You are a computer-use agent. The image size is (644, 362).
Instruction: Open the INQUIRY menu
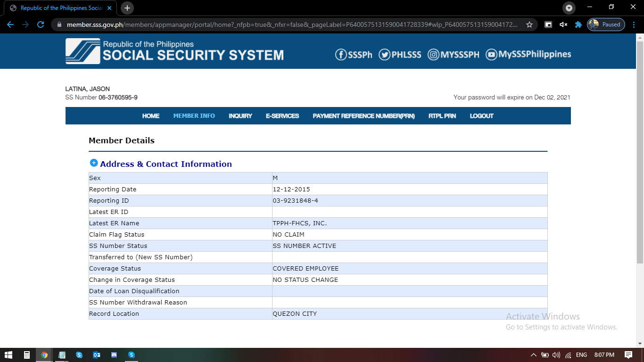tap(240, 116)
